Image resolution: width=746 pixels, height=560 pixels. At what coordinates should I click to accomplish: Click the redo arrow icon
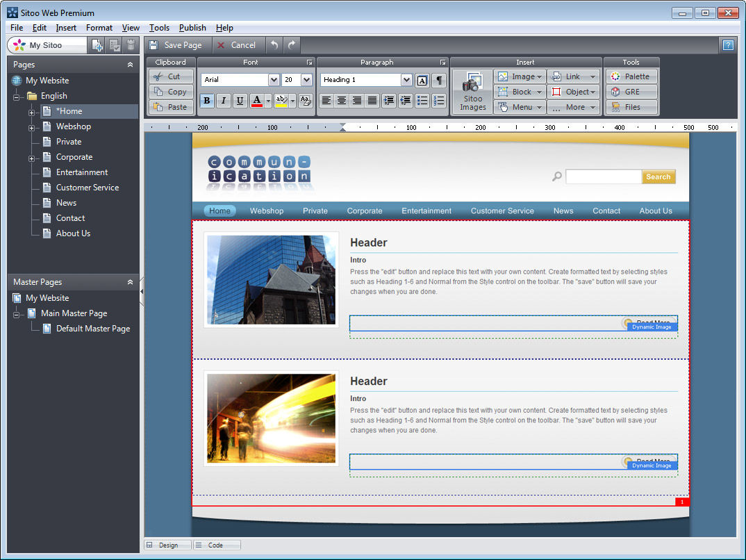pyautogui.click(x=292, y=45)
